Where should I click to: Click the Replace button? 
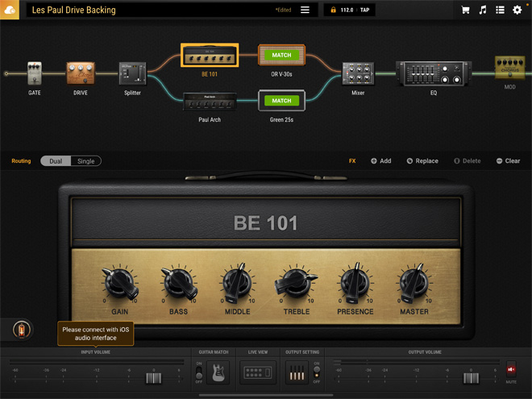pos(422,161)
